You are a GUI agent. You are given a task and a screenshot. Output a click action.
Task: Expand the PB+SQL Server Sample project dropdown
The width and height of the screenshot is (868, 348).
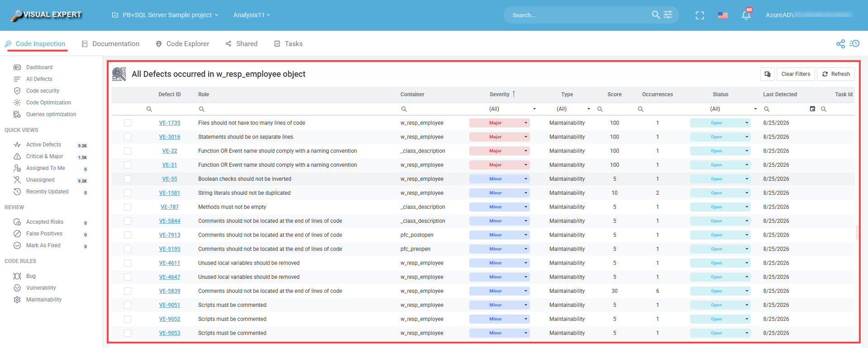pos(165,15)
